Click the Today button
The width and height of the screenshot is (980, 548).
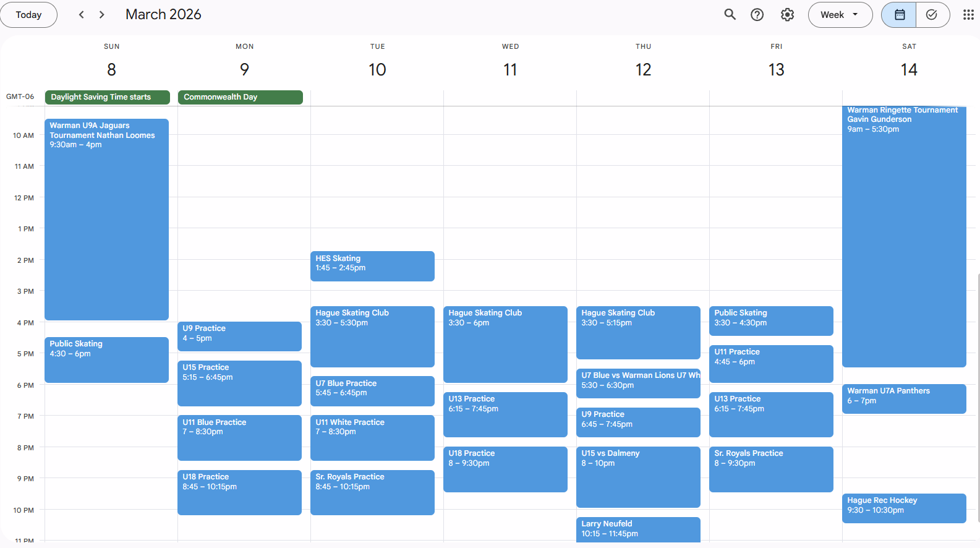coord(28,15)
